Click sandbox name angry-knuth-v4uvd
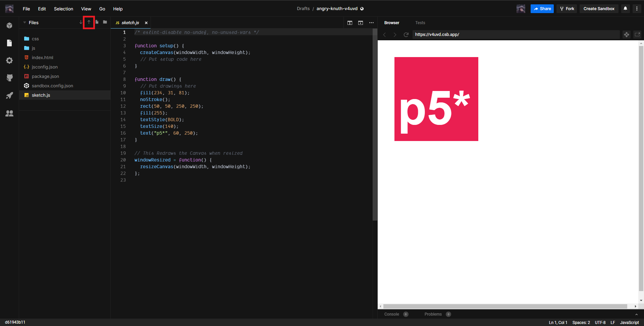This screenshot has width=644, height=326. coord(337,9)
